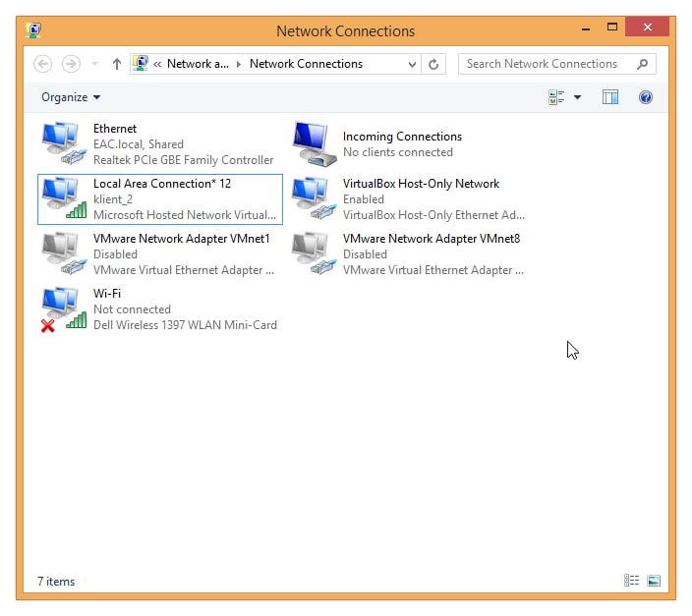The height and width of the screenshot is (616, 692).
Task: Click the Local Area Connection* 12 label
Action: (x=162, y=184)
